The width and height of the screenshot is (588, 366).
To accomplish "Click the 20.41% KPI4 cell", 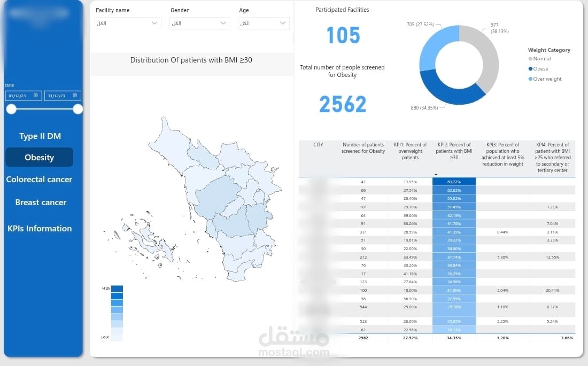I will tap(552, 290).
